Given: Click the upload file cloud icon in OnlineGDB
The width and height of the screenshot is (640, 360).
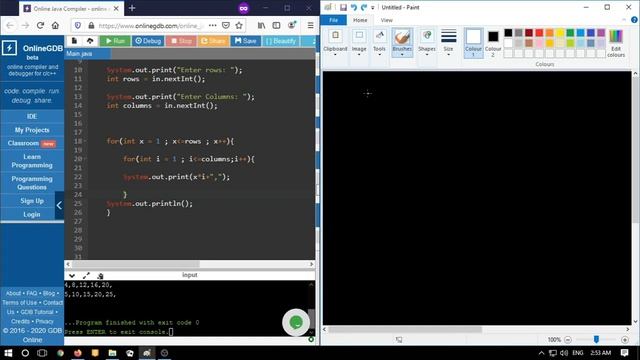Looking at the screenshot, I should pos(90,41).
